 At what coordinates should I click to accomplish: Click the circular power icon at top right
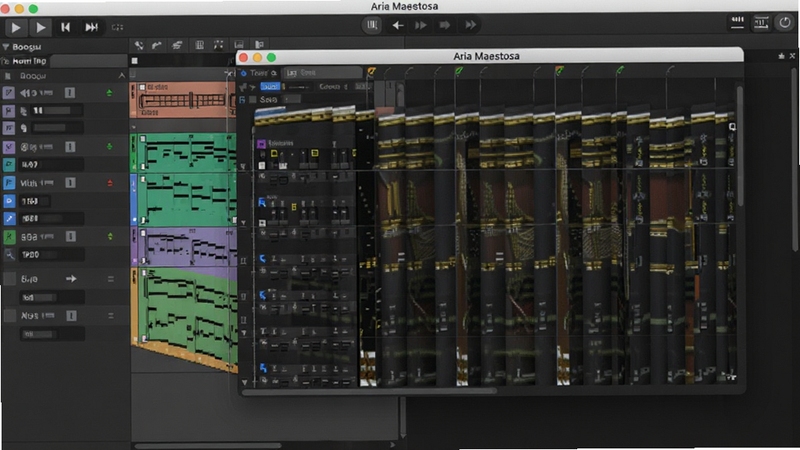click(785, 22)
